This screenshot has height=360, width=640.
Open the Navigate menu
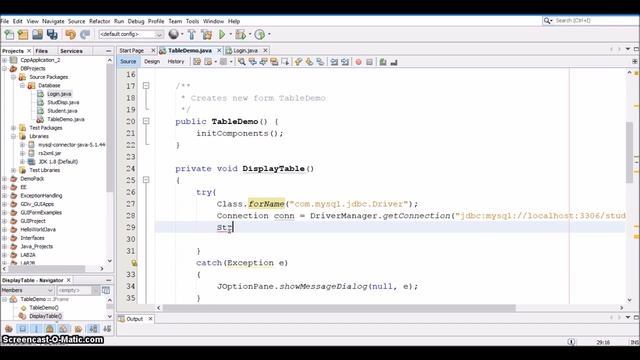53,21
